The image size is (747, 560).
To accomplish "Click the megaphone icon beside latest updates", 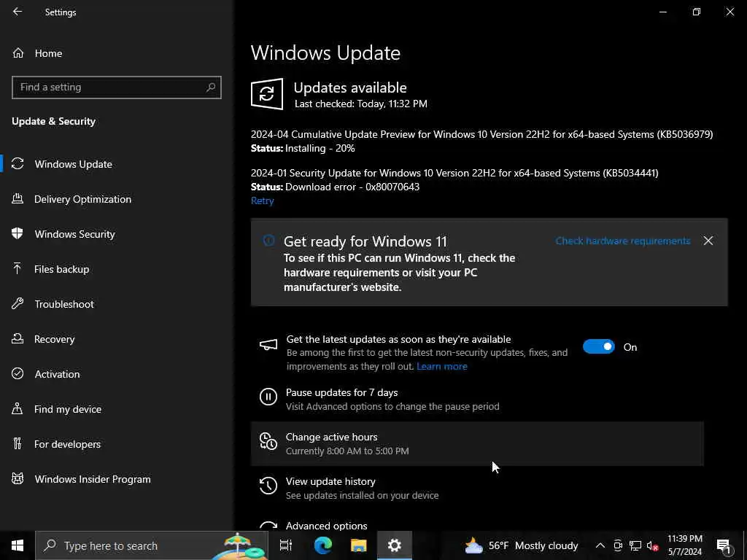I will [268, 345].
